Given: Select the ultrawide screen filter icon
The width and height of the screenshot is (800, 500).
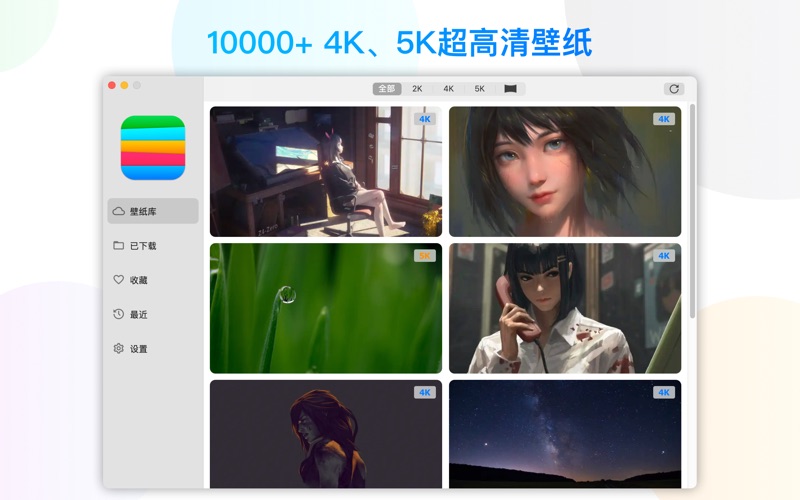Looking at the screenshot, I should tap(510, 89).
